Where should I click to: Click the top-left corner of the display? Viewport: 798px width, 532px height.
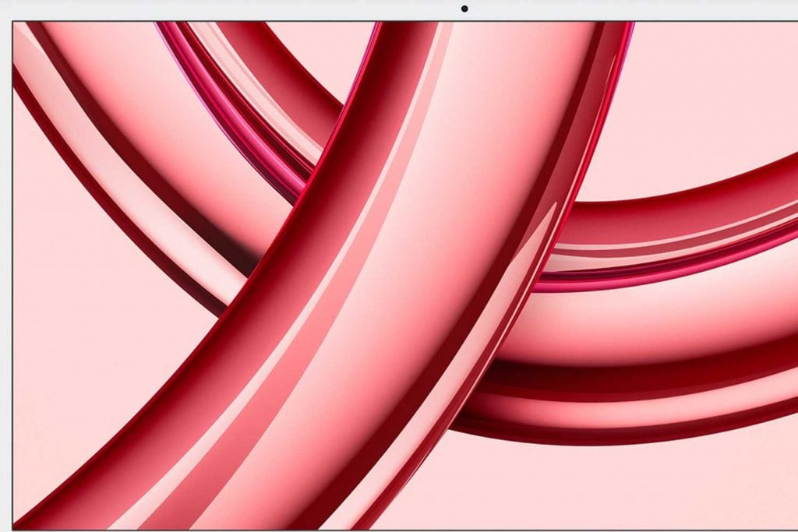pos(13,23)
